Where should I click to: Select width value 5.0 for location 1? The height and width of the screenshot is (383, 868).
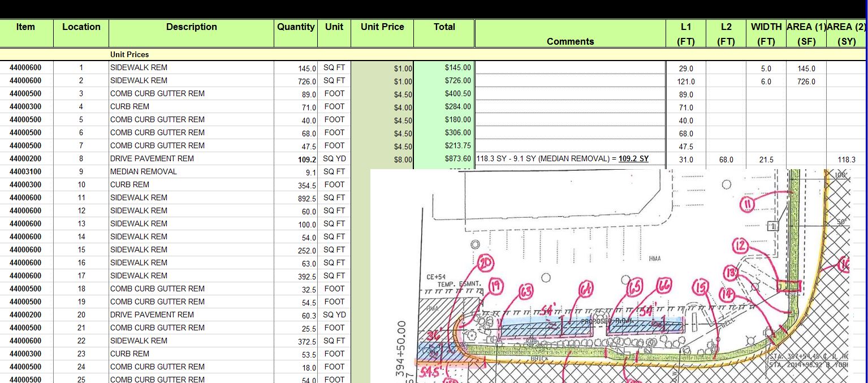(766, 68)
